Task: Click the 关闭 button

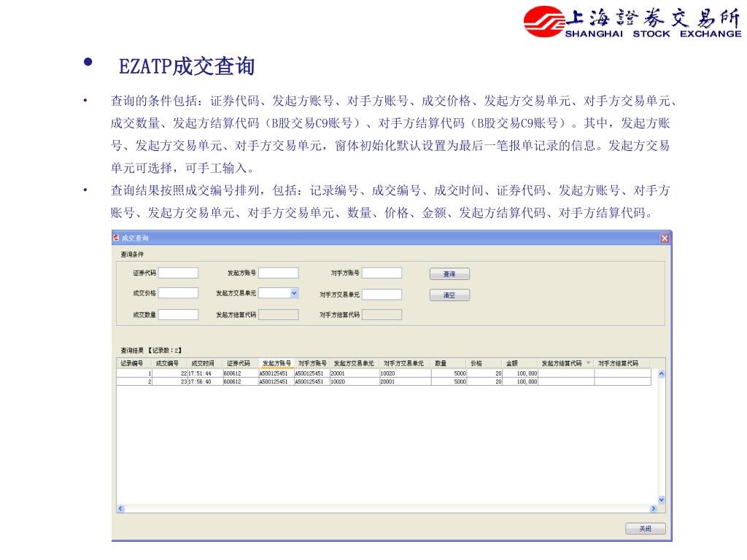Action: pyautogui.click(x=645, y=529)
